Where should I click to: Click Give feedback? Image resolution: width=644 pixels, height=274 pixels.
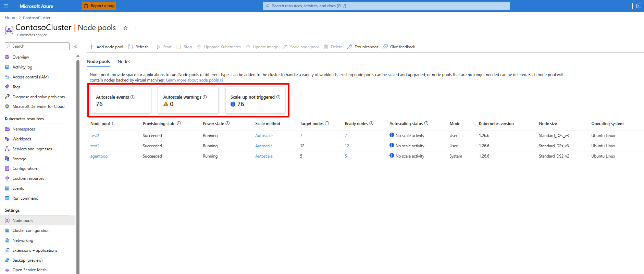coord(399,47)
